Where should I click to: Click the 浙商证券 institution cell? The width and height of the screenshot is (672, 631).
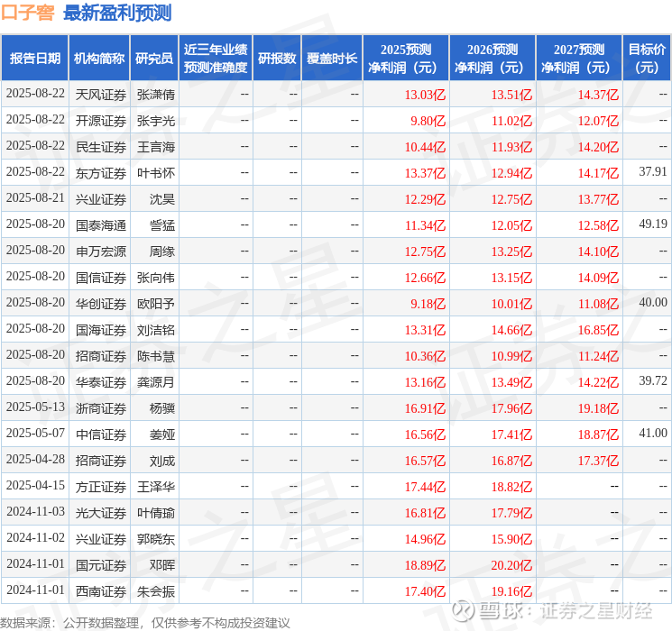tap(101, 408)
